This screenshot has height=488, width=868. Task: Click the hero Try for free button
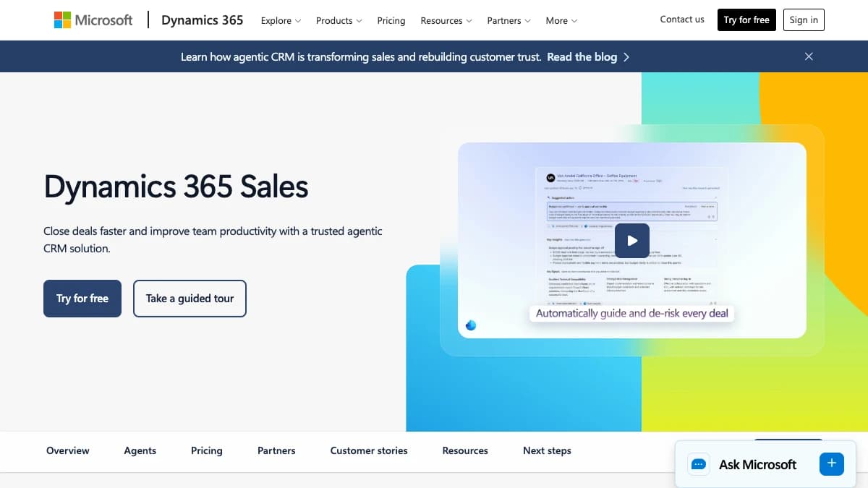tap(82, 299)
